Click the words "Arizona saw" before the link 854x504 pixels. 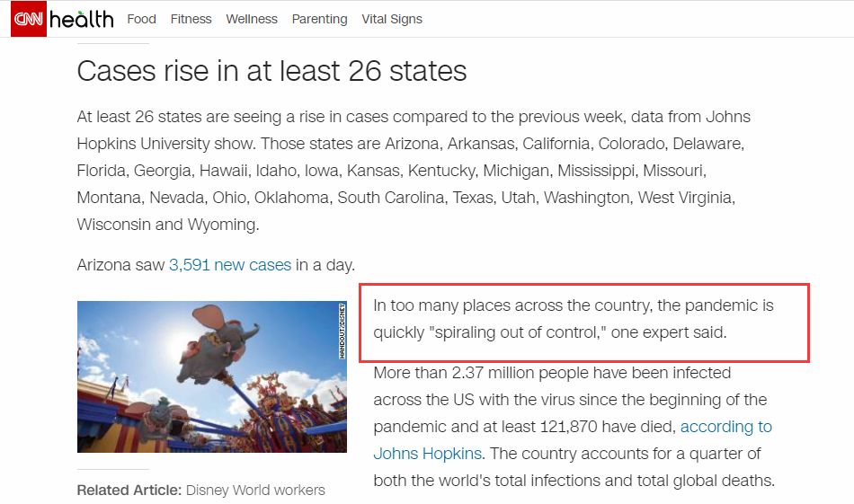[120, 265]
